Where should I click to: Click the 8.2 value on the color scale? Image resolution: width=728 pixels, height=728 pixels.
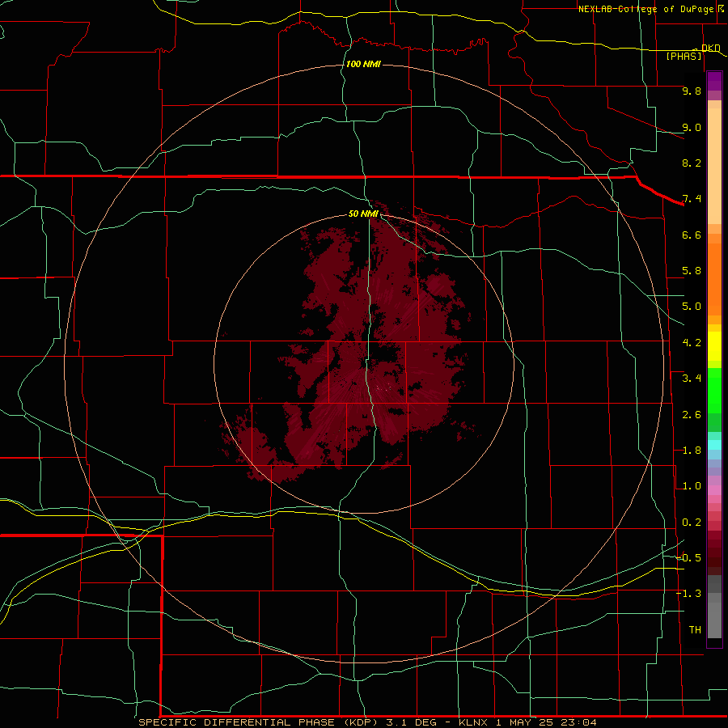[x=692, y=163]
